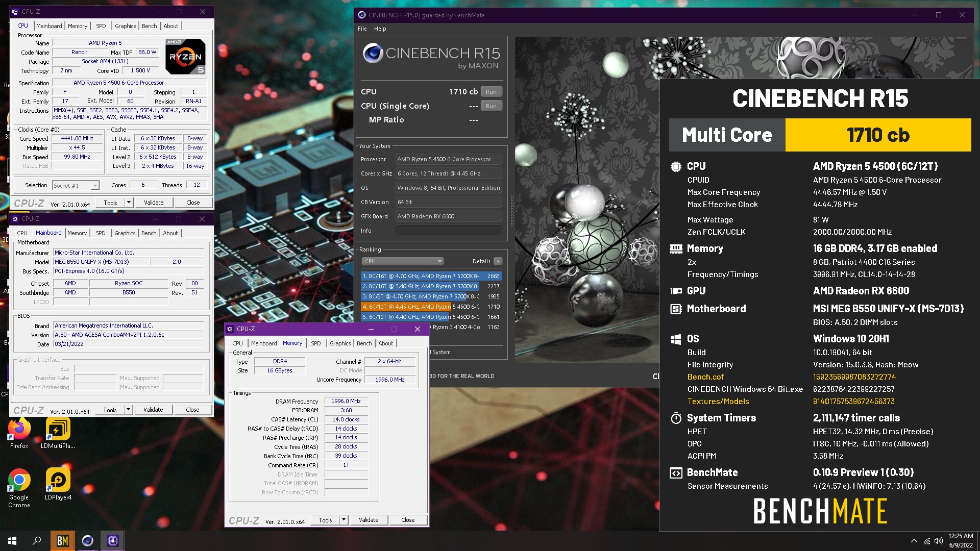Click Close button in Memory CPU-Z window
Screen dimensions: 980x551
tap(408, 520)
